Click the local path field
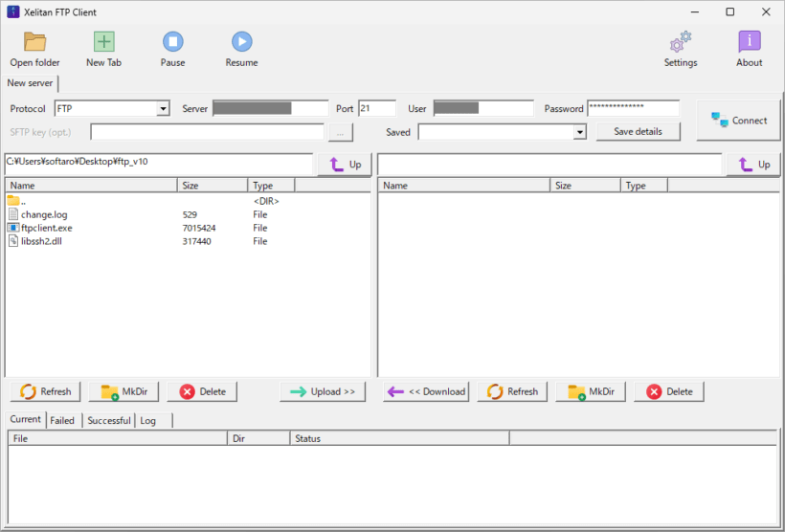 159,164
